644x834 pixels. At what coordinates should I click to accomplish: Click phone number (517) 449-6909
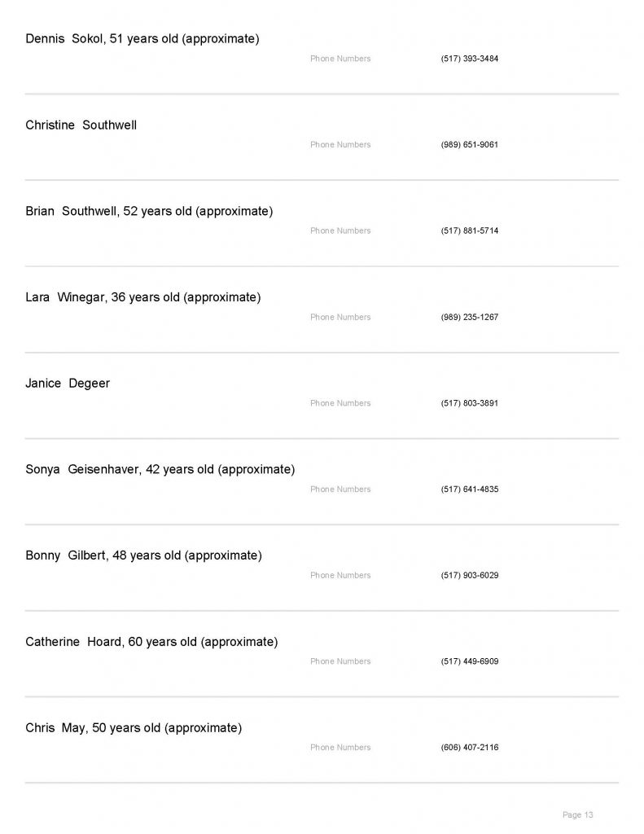tap(469, 661)
